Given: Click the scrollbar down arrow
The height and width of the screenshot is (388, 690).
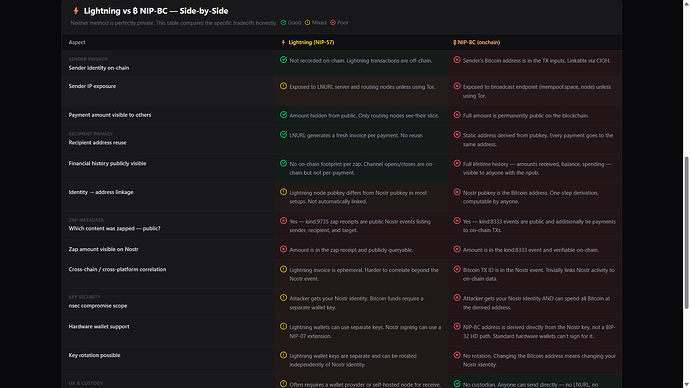Looking at the screenshot, I should [686, 384].
